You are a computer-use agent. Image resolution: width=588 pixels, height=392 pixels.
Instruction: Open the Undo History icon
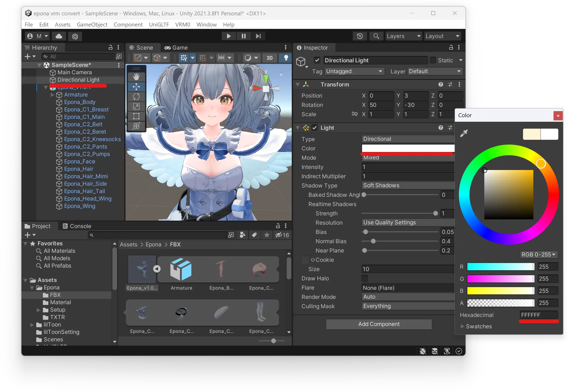(x=360, y=36)
